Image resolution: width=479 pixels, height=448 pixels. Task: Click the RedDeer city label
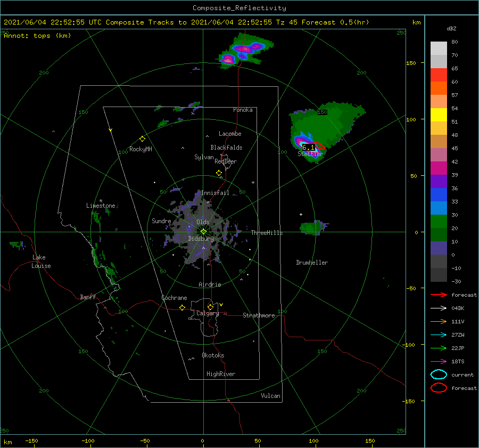click(226, 161)
